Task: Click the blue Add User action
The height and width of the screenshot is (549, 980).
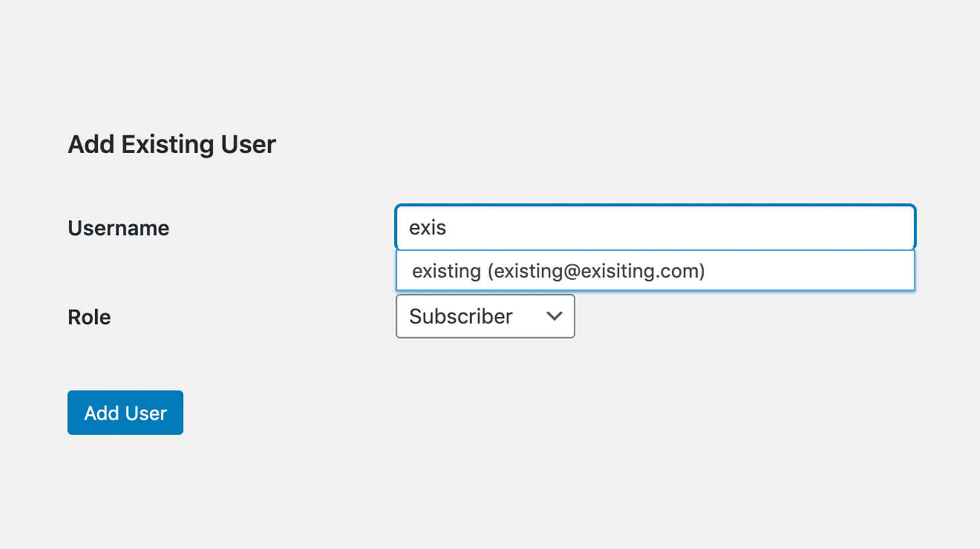Action: (125, 412)
